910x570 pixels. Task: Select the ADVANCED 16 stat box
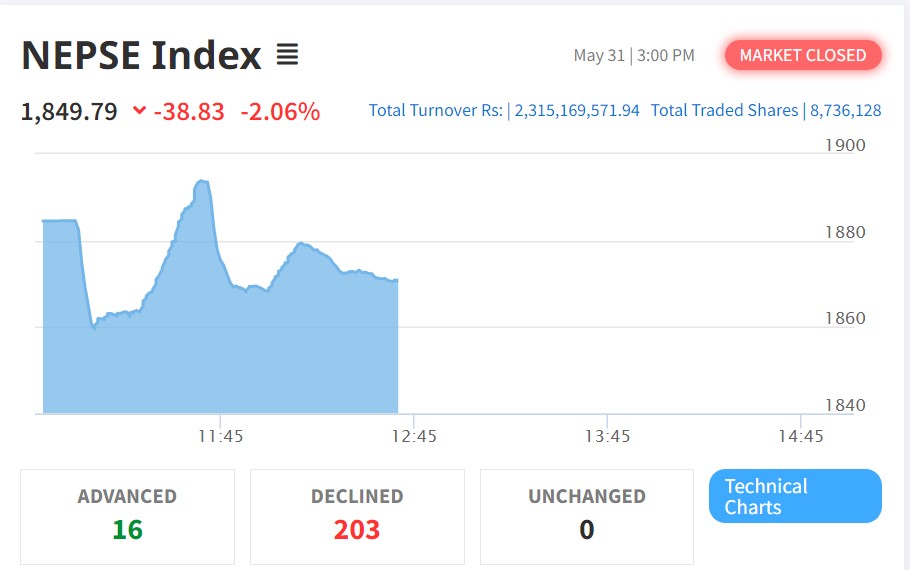[127, 516]
